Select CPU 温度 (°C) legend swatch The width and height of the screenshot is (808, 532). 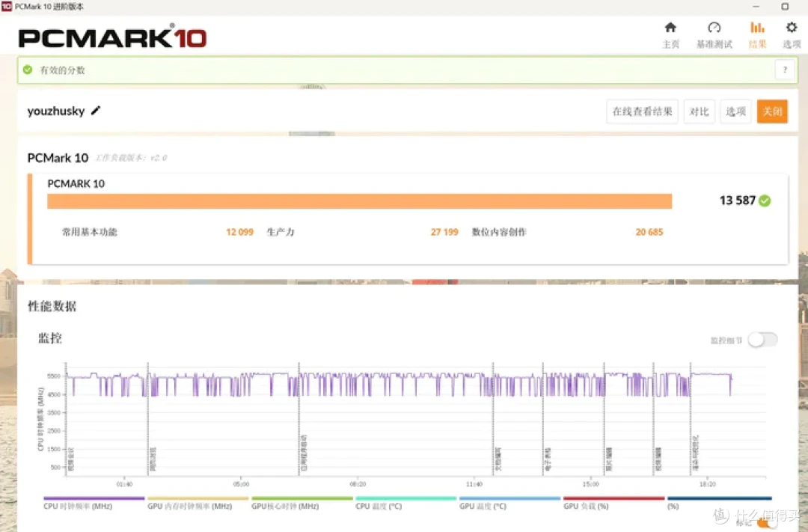406,498
